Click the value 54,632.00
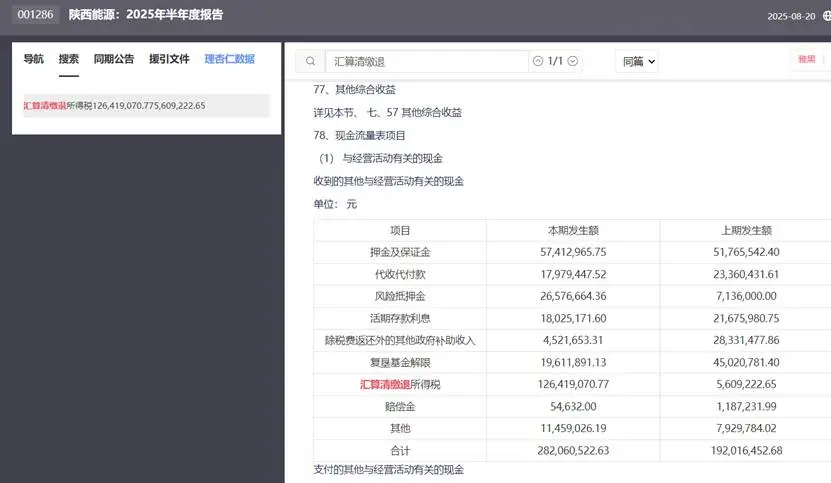The image size is (831, 483). [573, 407]
